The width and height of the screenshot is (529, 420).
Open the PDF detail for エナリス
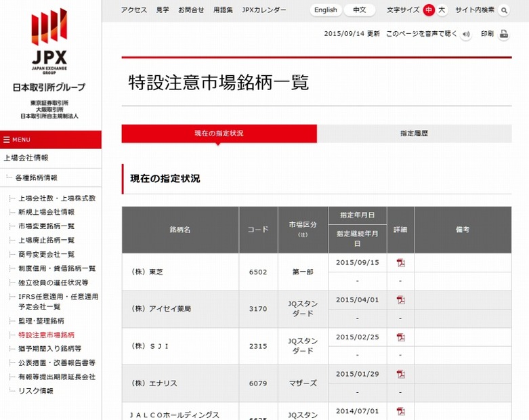(x=400, y=374)
